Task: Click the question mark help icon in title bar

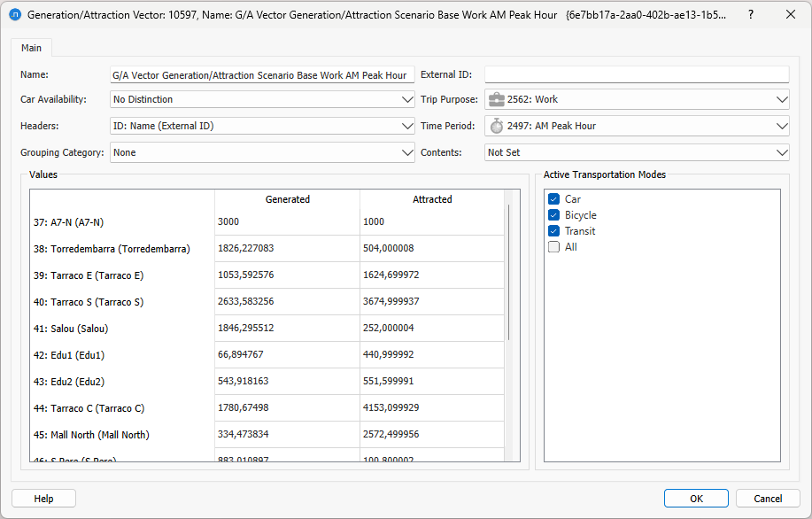Action: pyautogui.click(x=751, y=15)
